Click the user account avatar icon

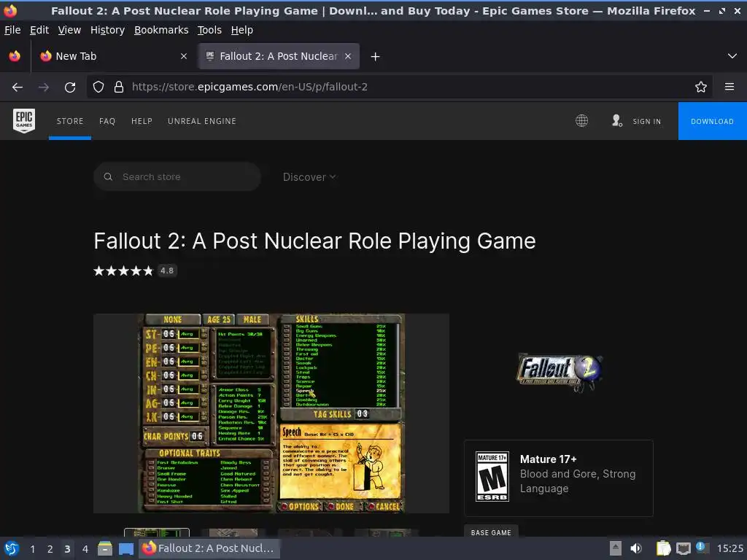617,121
